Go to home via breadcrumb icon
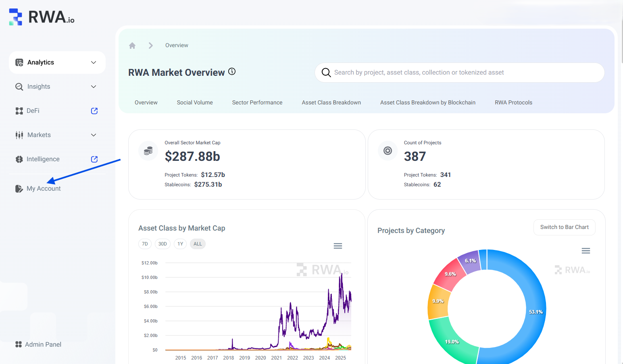This screenshot has width=623, height=364. [132, 46]
